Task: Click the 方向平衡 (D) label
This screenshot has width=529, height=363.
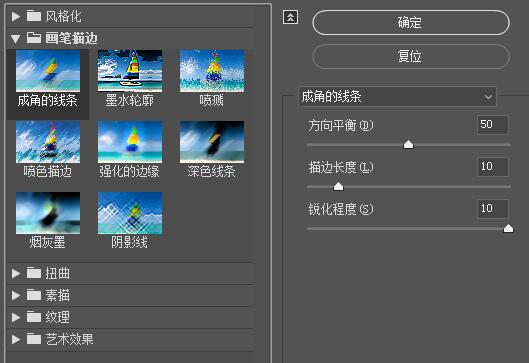Action: pos(341,125)
